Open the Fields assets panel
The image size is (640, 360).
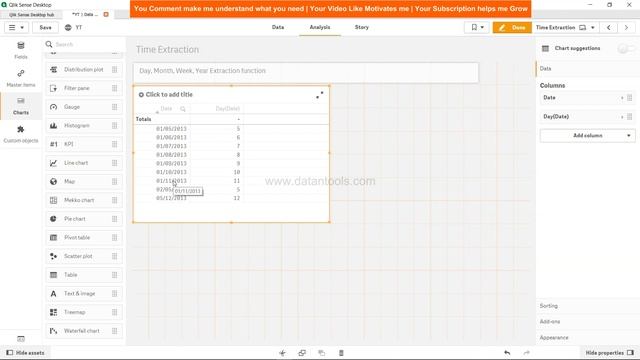(21, 50)
